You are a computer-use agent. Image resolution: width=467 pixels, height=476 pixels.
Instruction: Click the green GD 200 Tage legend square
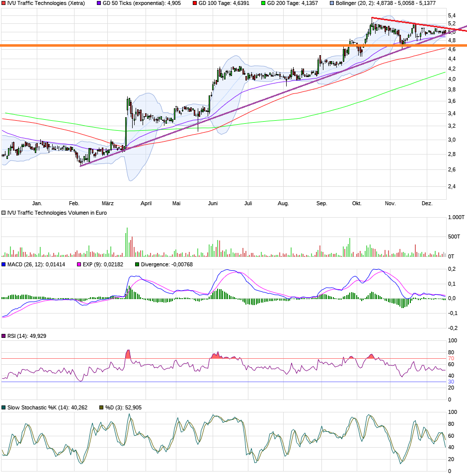[x=263, y=3]
